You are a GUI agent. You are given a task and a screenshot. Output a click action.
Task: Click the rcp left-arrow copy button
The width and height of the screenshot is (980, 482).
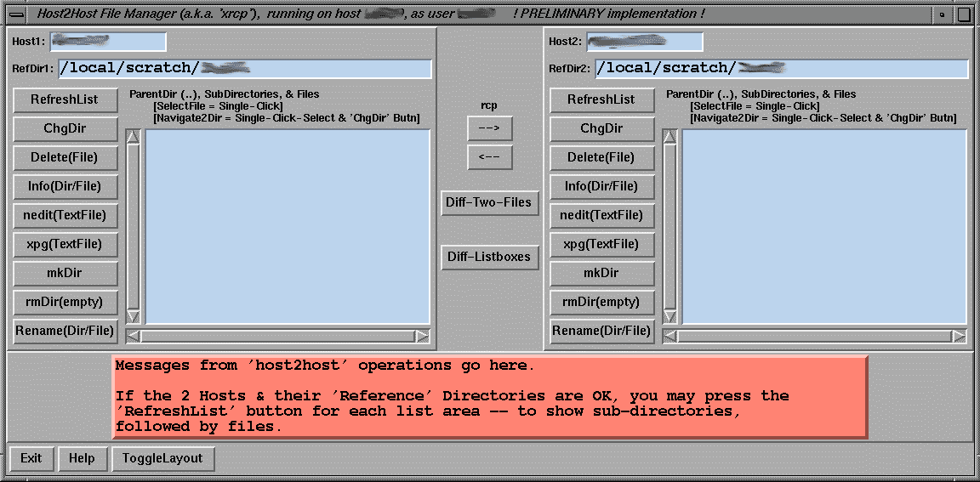coord(489,157)
